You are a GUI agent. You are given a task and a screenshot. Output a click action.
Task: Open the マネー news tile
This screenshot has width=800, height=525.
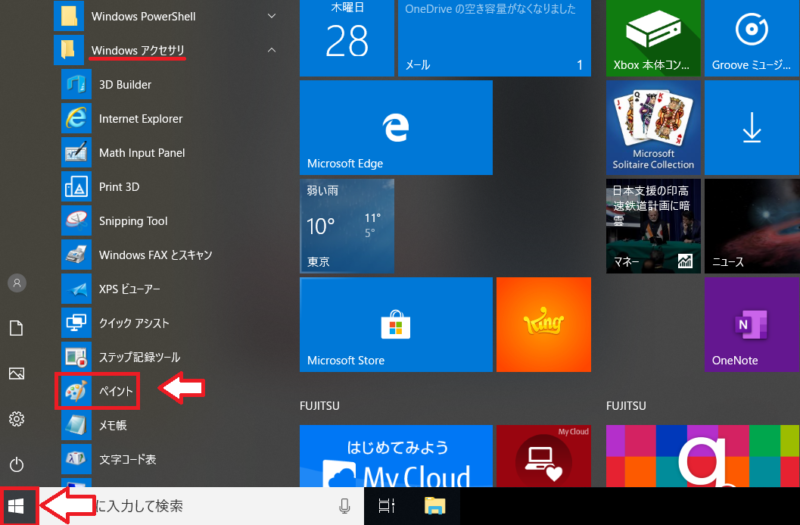(653, 226)
